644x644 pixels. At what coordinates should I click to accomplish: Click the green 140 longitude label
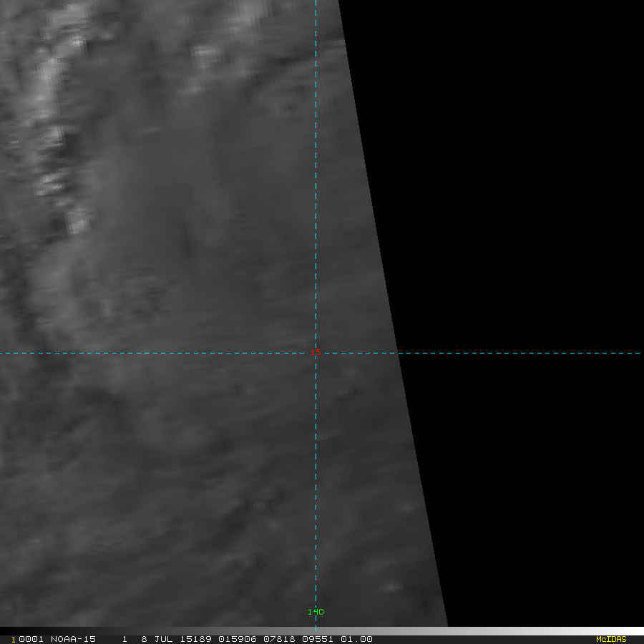click(316, 612)
